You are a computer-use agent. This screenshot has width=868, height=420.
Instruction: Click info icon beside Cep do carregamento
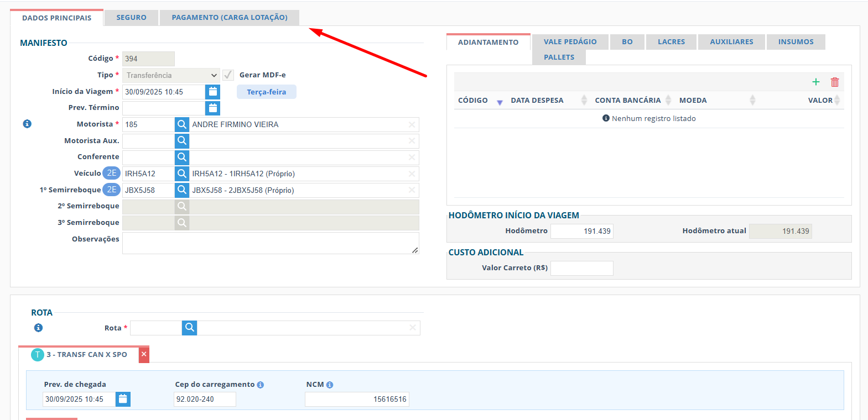[261, 385]
